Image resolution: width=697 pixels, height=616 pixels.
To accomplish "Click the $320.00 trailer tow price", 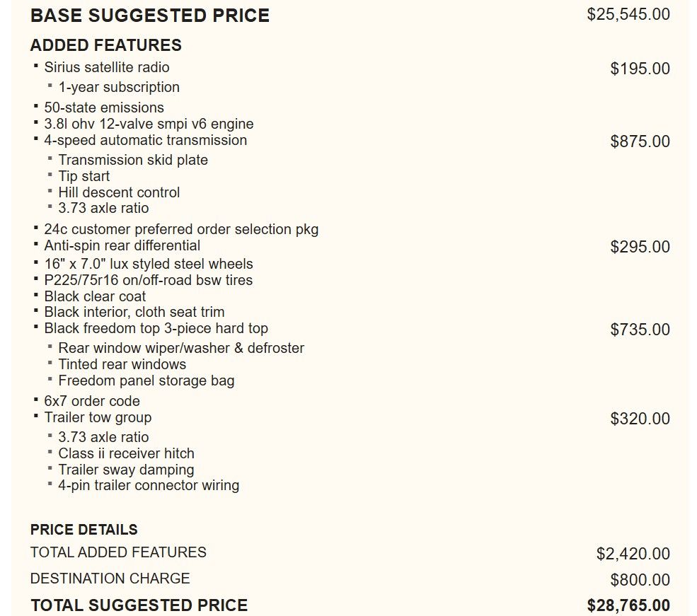I will click(640, 419).
